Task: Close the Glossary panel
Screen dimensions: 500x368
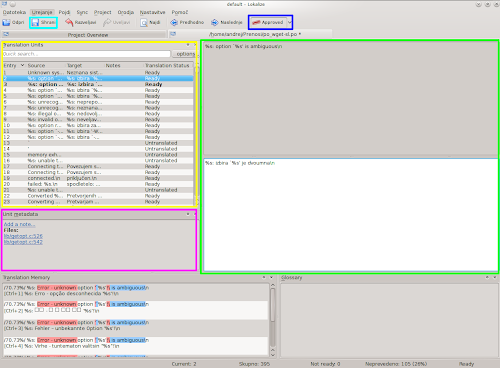Action: point(495,277)
